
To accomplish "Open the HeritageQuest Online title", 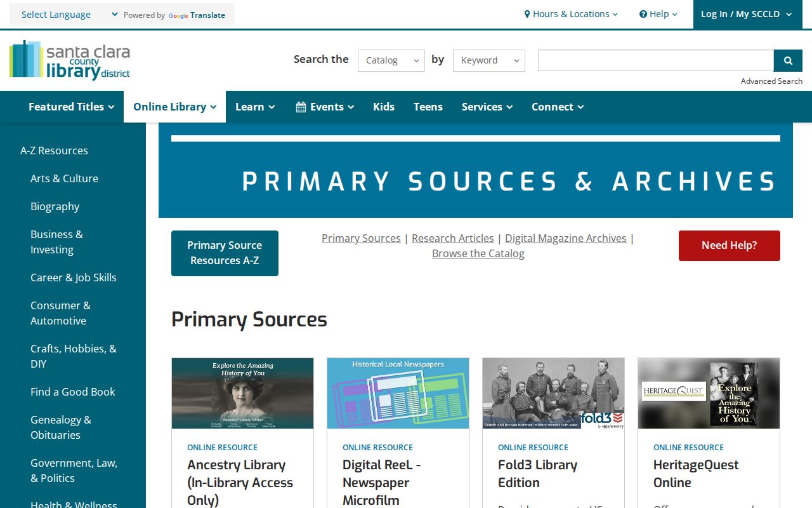I will point(696,474).
